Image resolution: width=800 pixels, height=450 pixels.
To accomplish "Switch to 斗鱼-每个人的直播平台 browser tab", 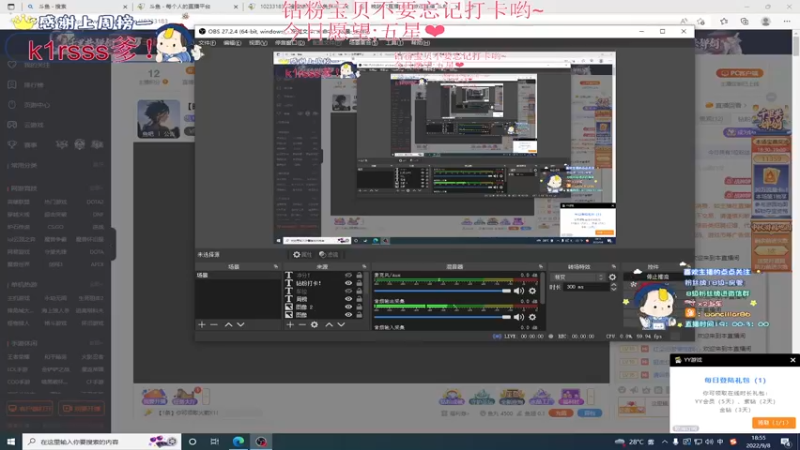I will 187,7.
